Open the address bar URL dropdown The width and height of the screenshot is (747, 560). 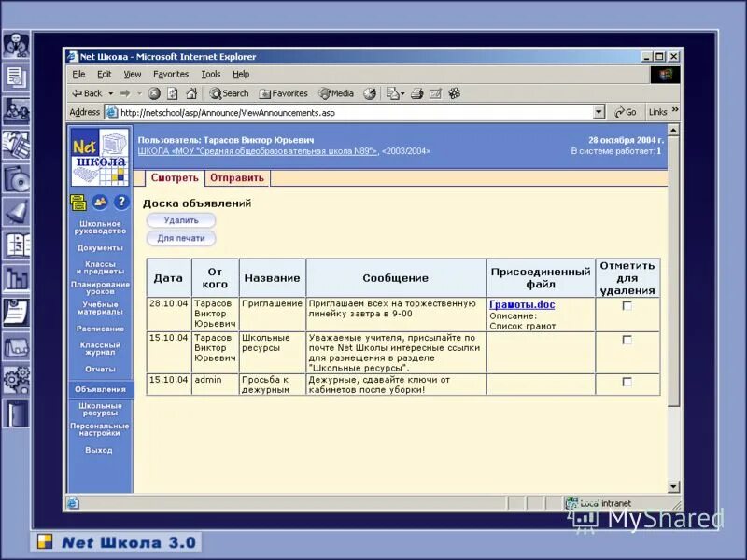point(599,112)
